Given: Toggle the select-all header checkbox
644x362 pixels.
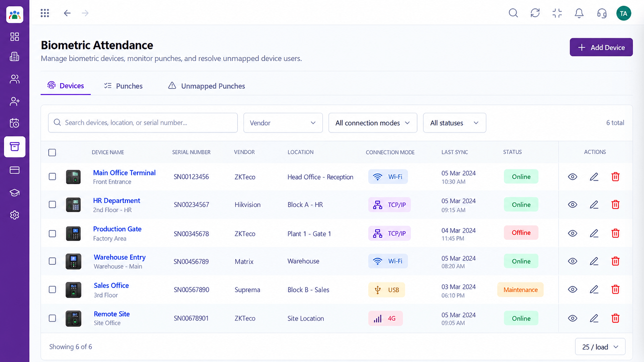Looking at the screenshot, I should tap(52, 153).
